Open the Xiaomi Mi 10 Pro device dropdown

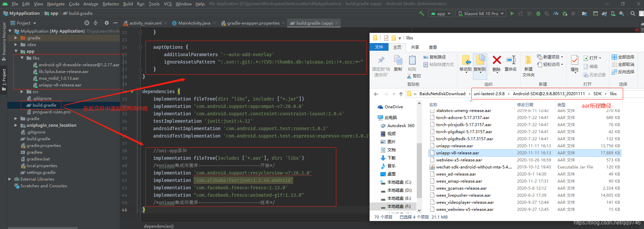pyautogui.click(x=480, y=13)
